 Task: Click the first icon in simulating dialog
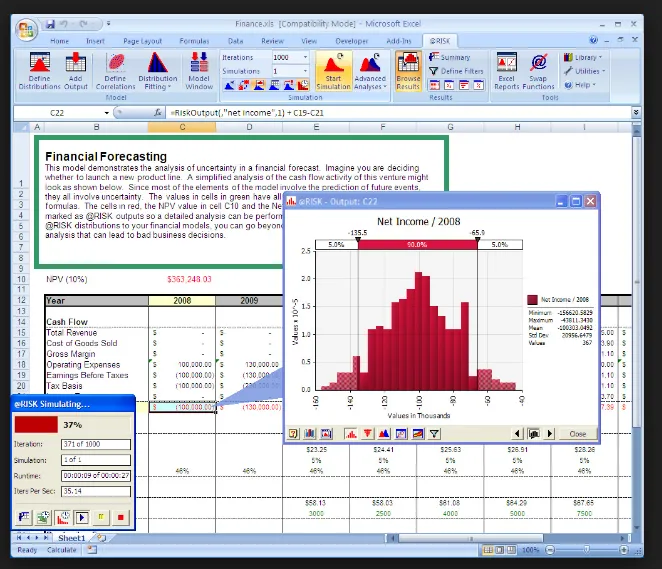point(24,517)
